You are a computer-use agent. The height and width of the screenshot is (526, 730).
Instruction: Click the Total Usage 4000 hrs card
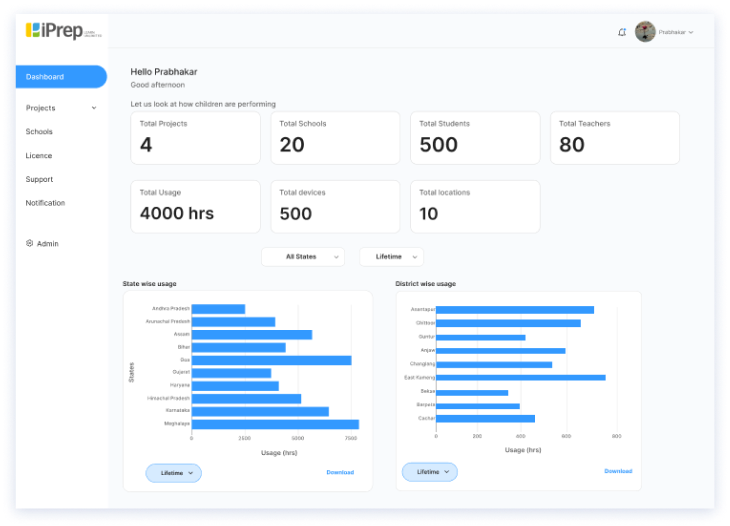click(x=196, y=207)
